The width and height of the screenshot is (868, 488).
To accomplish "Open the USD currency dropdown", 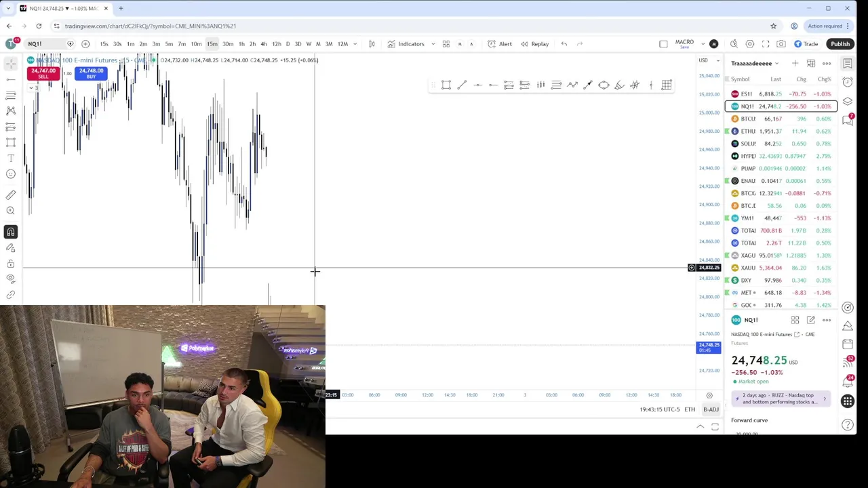I will 709,60.
